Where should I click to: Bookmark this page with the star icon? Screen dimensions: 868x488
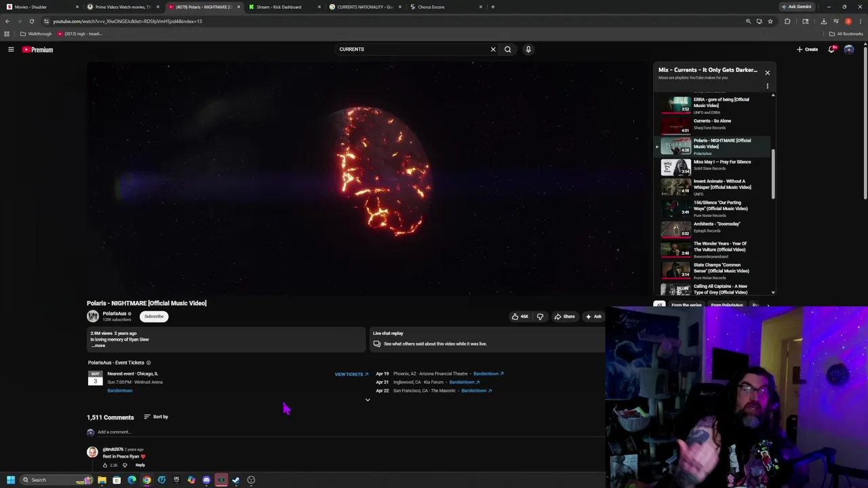(x=770, y=21)
